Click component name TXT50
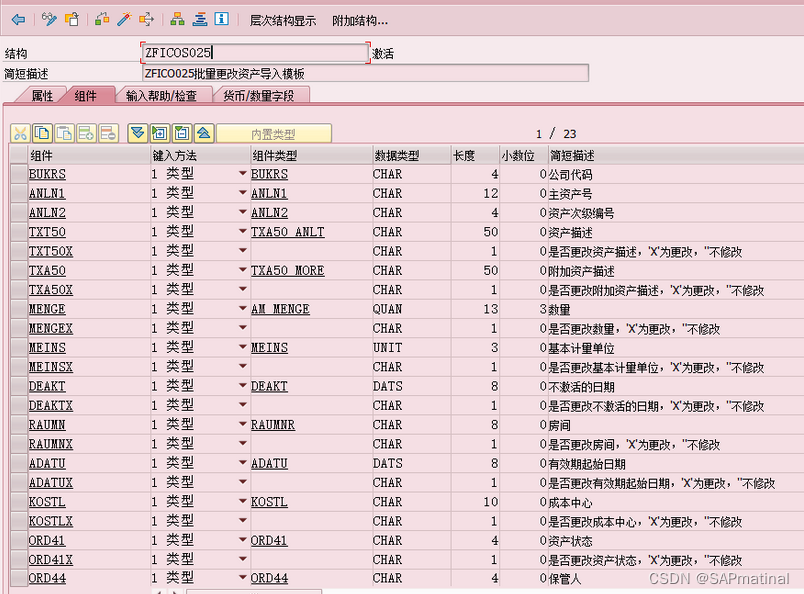The width and height of the screenshot is (804, 594). click(47, 232)
